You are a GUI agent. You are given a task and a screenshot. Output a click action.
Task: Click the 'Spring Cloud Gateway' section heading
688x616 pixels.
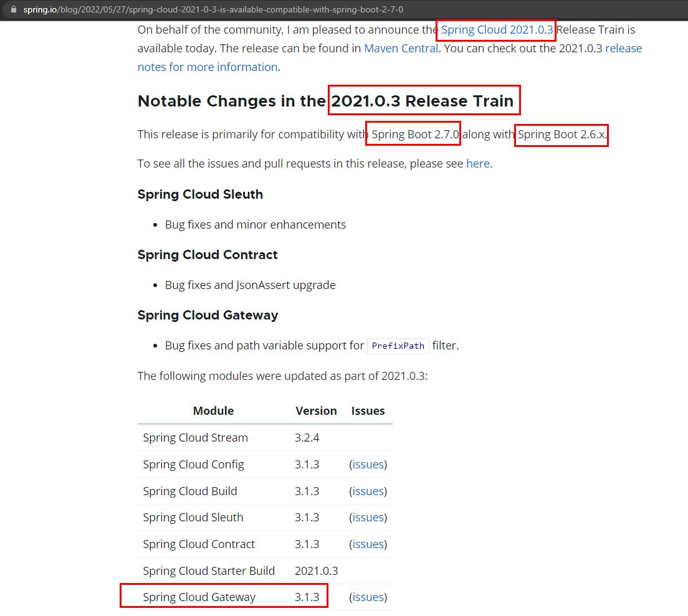click(208, 315)
